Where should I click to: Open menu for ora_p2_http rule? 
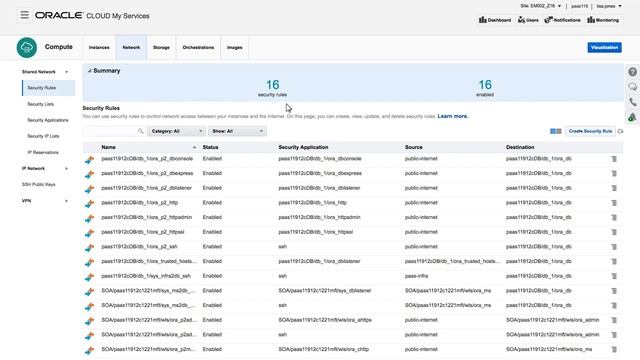[614, 203]
